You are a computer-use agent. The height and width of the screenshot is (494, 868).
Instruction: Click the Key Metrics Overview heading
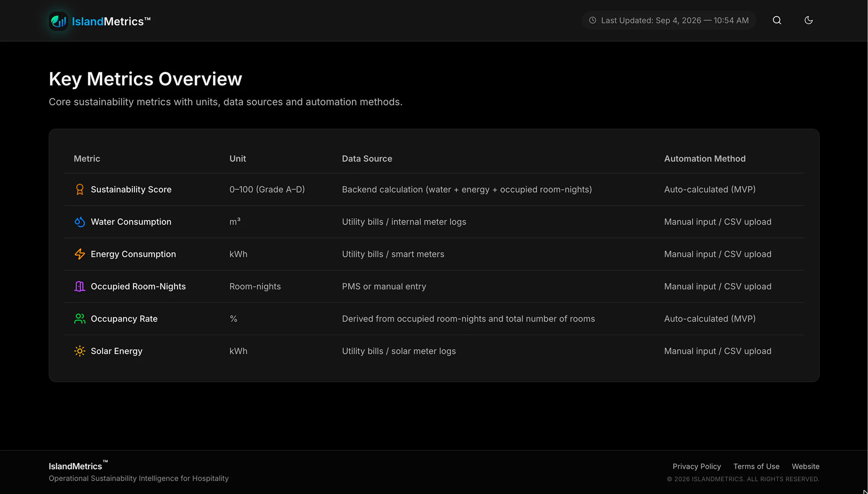click(x=146, y=79)
